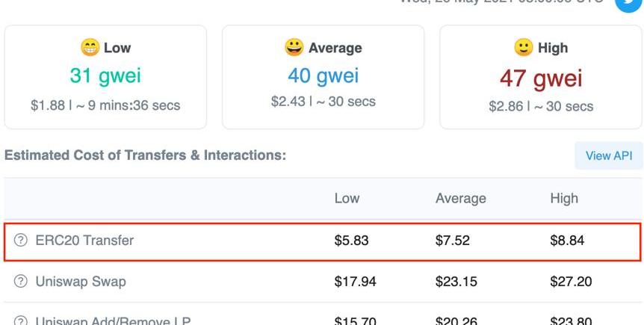Image resolution: width=644 pixels, height=325 pixels.
Task: Click the help icon beside Uniswap Add/Remove LP
Action: point(20,321)
